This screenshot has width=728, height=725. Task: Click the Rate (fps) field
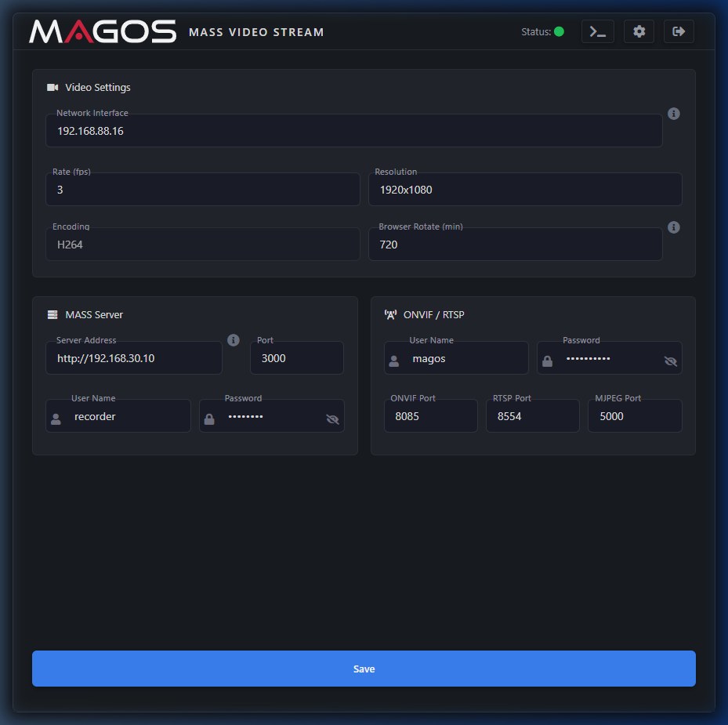click(x=203, y=190)
